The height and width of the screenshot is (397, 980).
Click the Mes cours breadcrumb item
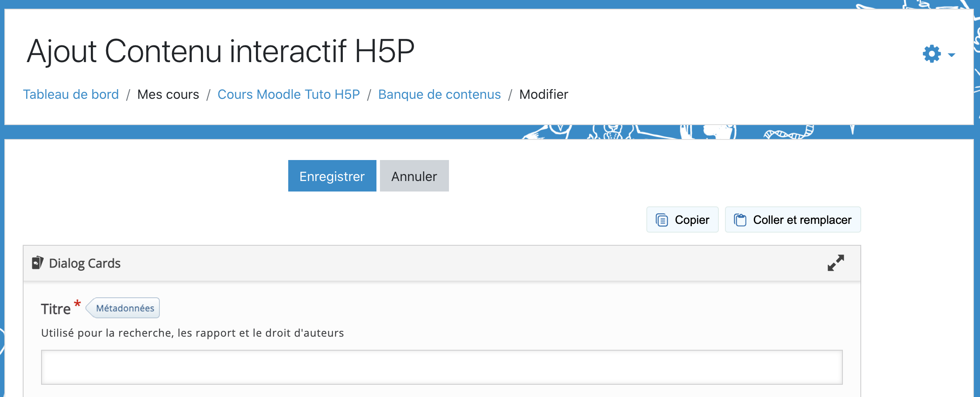(x=168, y=94)
